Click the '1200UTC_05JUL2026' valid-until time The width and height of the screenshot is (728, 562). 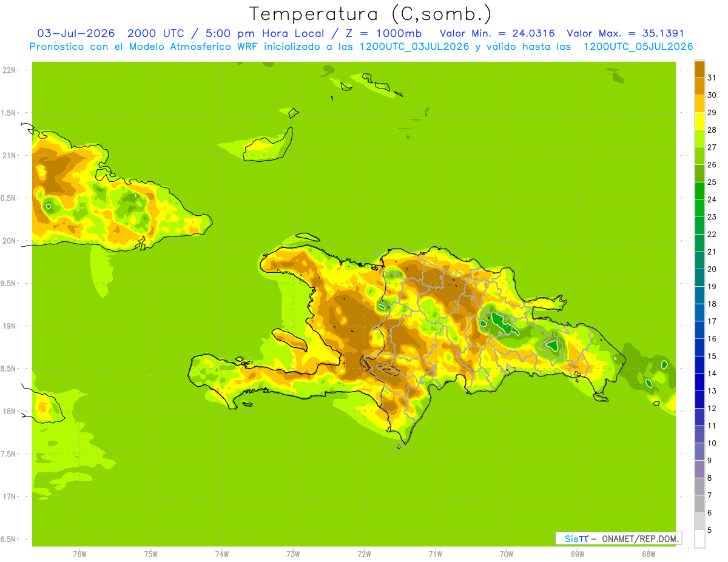pyautogui.click(x=638, y=47)
